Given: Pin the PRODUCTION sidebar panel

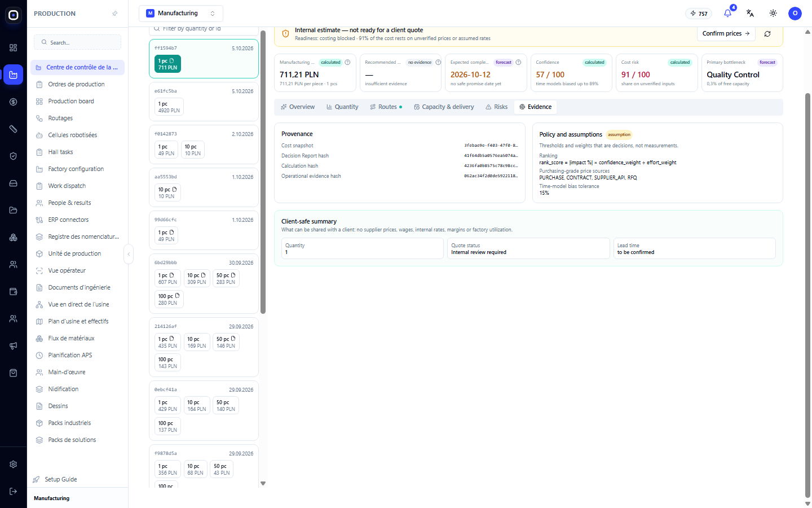Looking at the screenshot, I should (115, 14).
